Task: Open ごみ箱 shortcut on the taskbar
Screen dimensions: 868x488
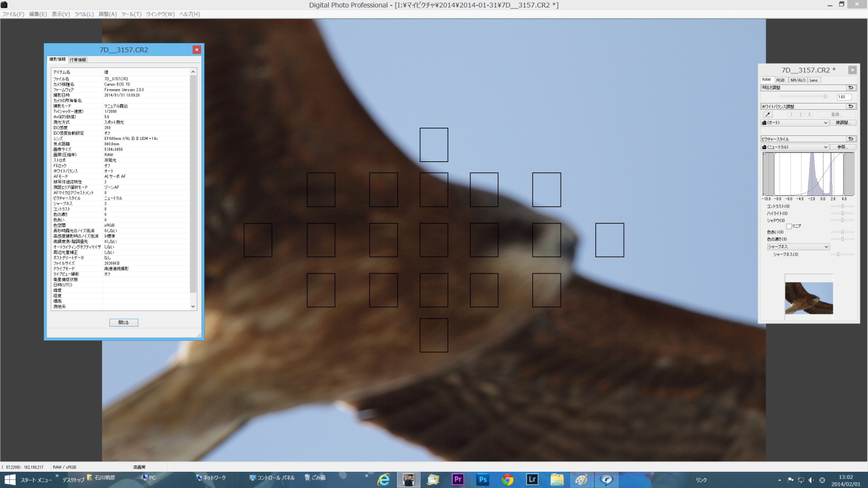Action: tap(315, 478)
